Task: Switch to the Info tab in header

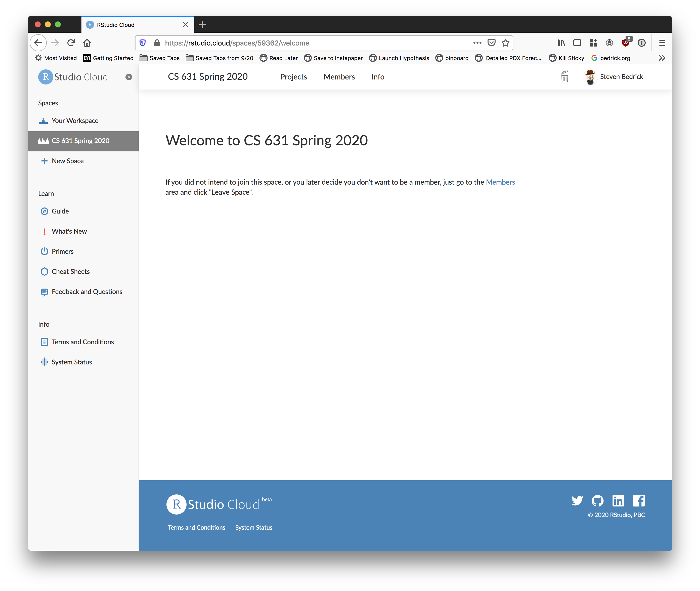Action: (x=377, y=77)
